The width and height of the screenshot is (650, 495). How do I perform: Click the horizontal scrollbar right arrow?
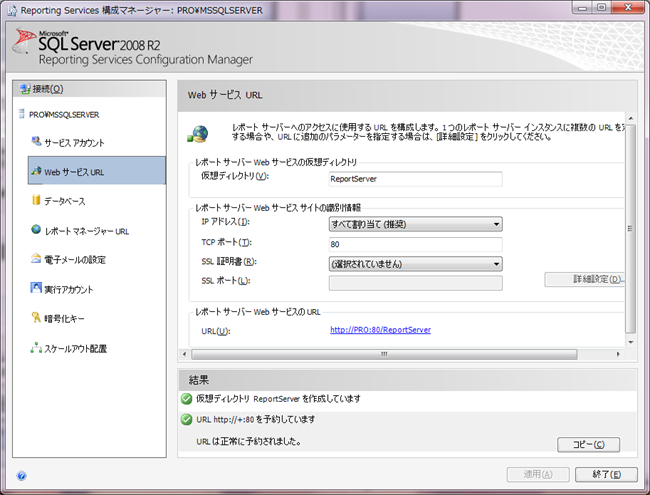(x=618, y=354)
